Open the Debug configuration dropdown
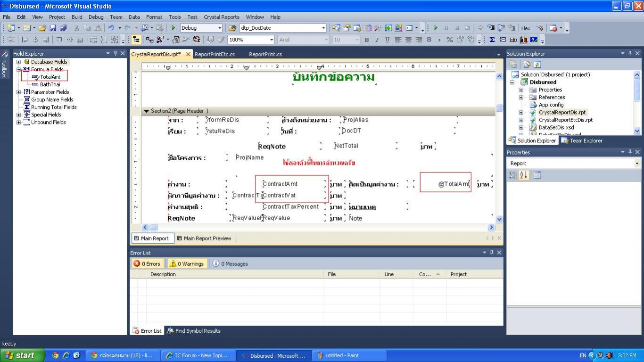The height and width of the screenshot is (362, 644). [x=219, y=28]
